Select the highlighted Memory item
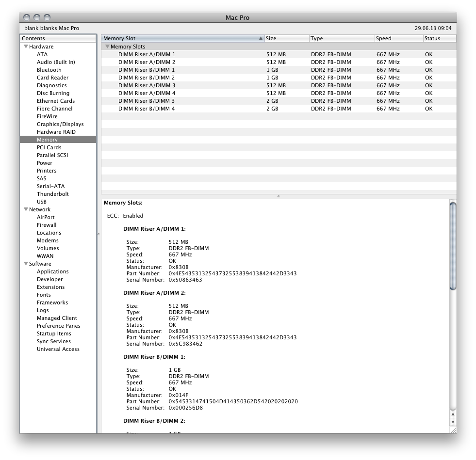Viewport: 476px width, 460px height. [58, 140]
